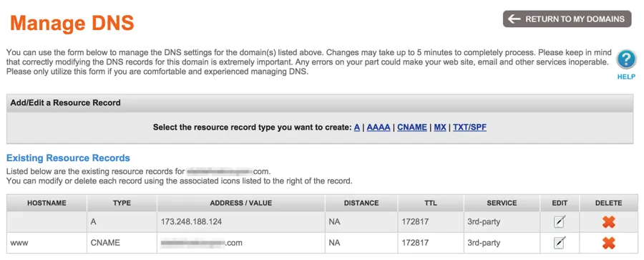Select the DELETE column header
The width and height of the screenshot is (644, 260).
point(609,203)
